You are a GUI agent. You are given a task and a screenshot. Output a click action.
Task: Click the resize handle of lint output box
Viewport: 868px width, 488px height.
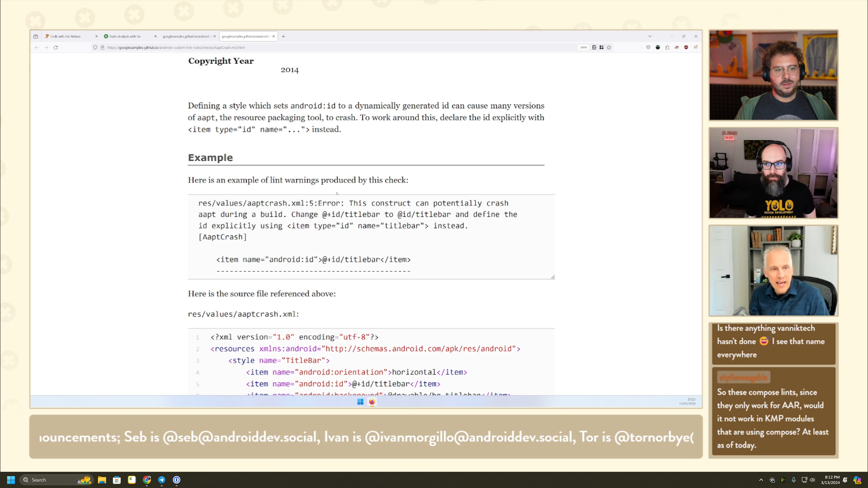(x=553, y=277)
